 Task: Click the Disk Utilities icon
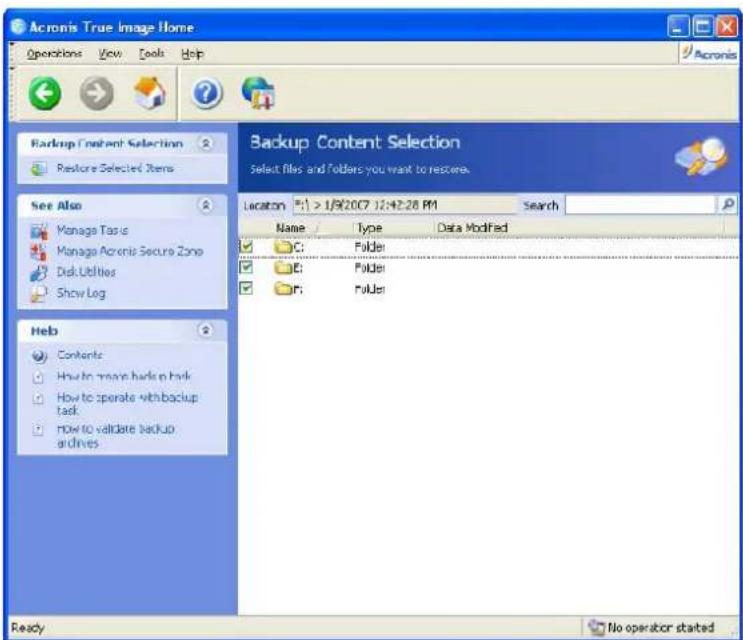(39, 272)
